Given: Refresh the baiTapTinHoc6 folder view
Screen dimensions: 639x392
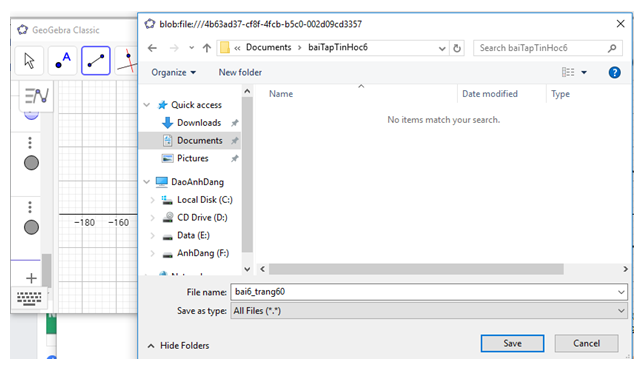Looking at the screenshot, I should click(457, 48).
